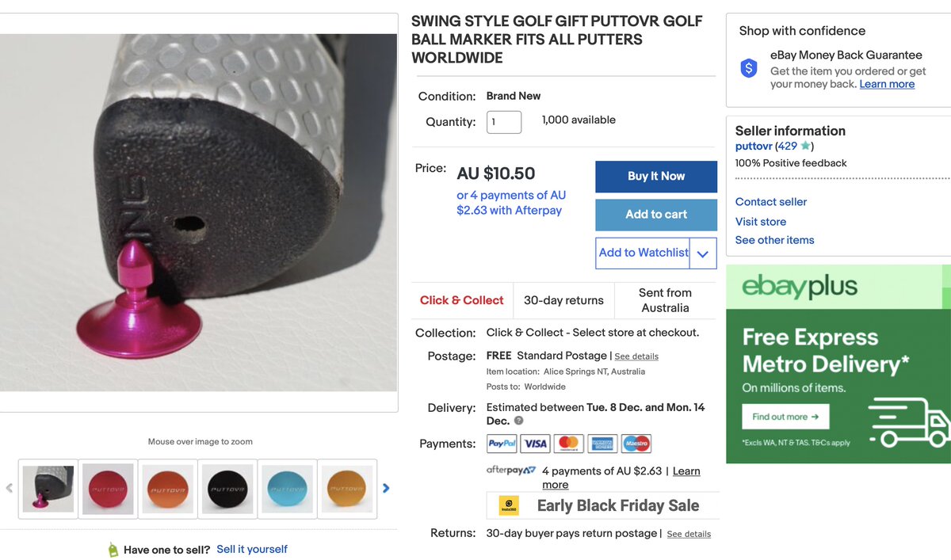This screenshot has height=560, width=951.
Task: Click the Mastercard payment icon
Action: click(x=568, y=444)
